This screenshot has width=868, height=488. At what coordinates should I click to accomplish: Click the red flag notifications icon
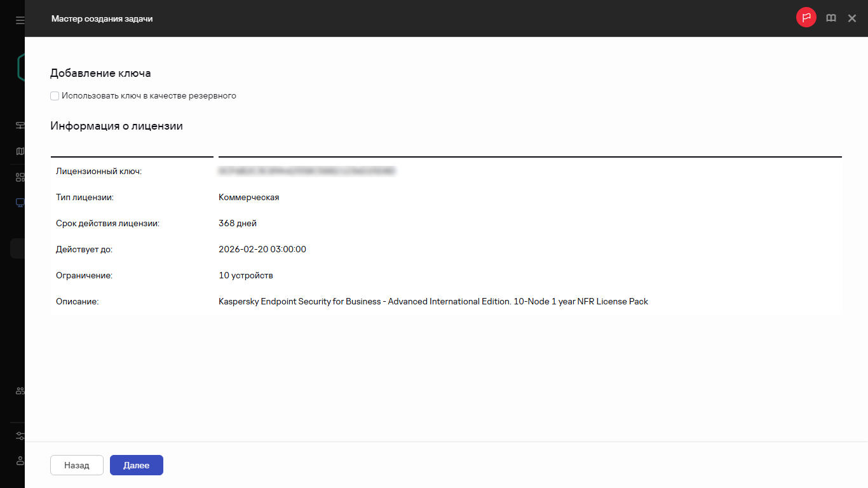click(806, 18)
